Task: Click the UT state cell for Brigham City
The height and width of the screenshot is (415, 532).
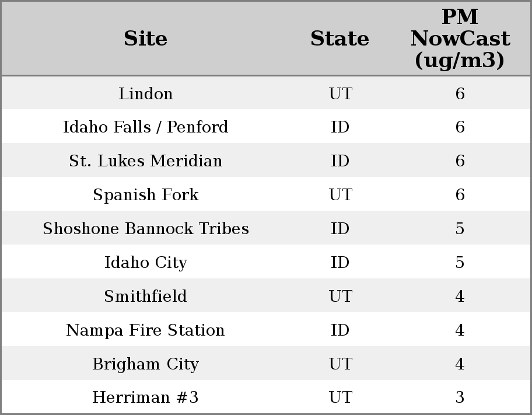Action: pyautogui.click(x=340, y=364)
